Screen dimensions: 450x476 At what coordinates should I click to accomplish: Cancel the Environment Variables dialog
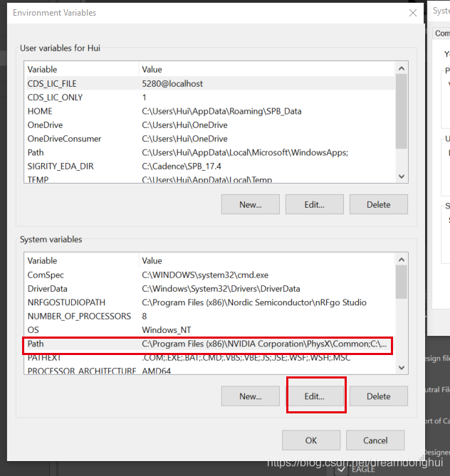[x=375, y=440]
